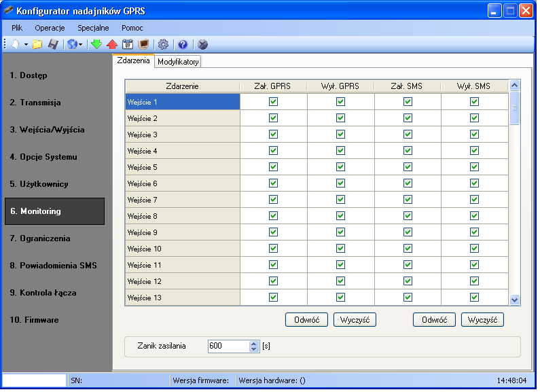Toggle Zał. SMS checkbox for Wejście 3

click(x=408, y=135)
